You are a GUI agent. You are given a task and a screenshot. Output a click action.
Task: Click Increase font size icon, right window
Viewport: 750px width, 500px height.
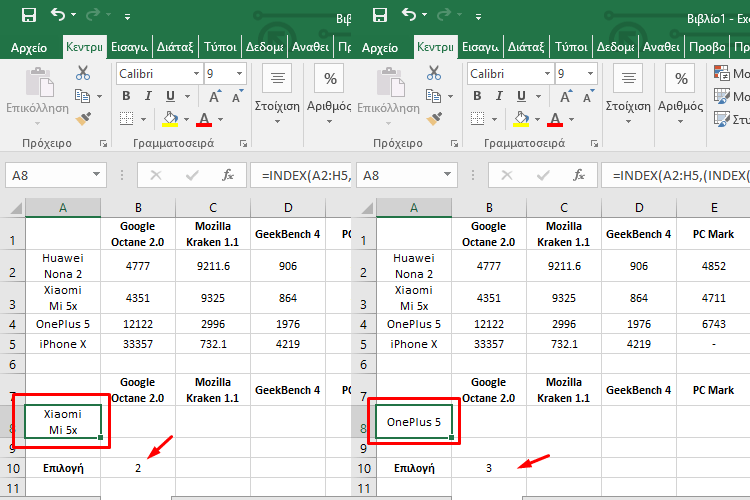566,96
